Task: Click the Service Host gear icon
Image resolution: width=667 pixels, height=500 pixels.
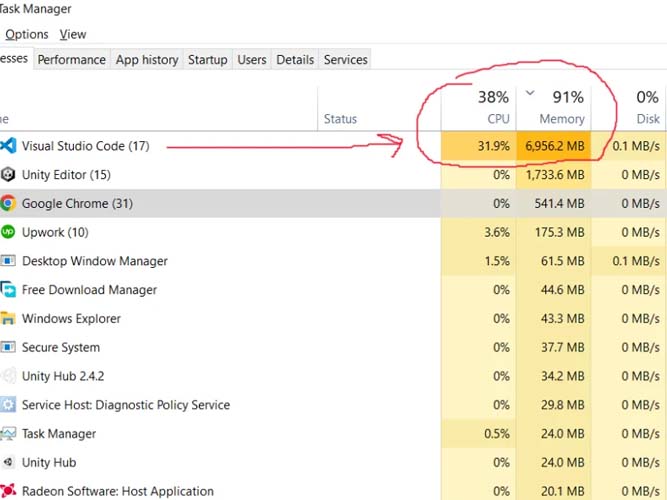Action: point(8,405)
